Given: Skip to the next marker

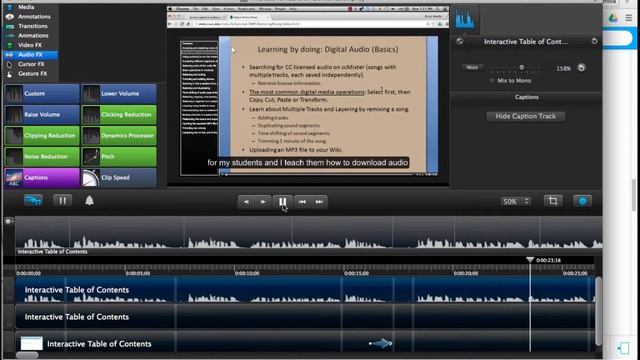Looking at the screenshot, I should pyautogui.click(x=319, y=202).
